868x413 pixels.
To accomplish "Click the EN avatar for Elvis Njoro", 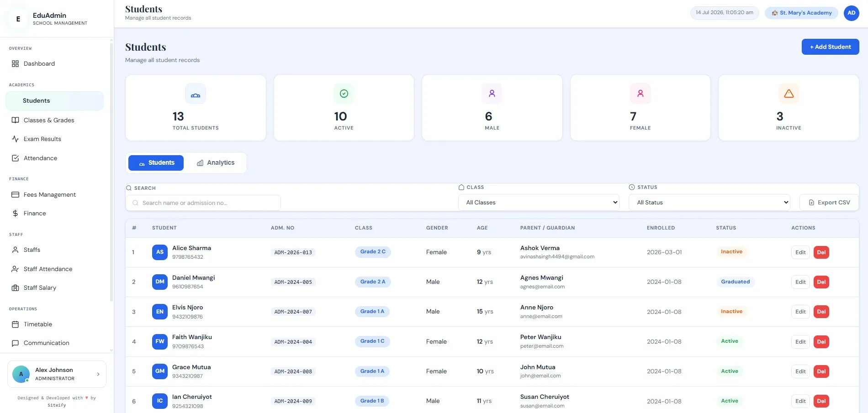I will click(160, 312).
